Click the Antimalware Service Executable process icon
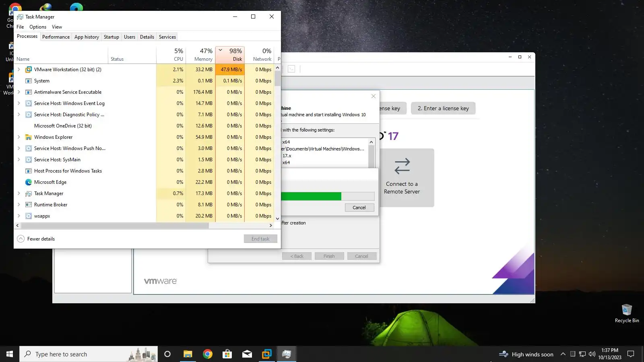The height and width of the screenshot is (362, 644). pyautogui.click(x=29, y=92)
